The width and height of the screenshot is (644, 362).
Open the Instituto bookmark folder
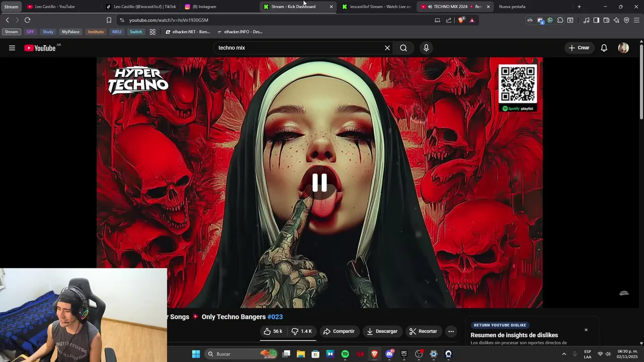(96, 32)
